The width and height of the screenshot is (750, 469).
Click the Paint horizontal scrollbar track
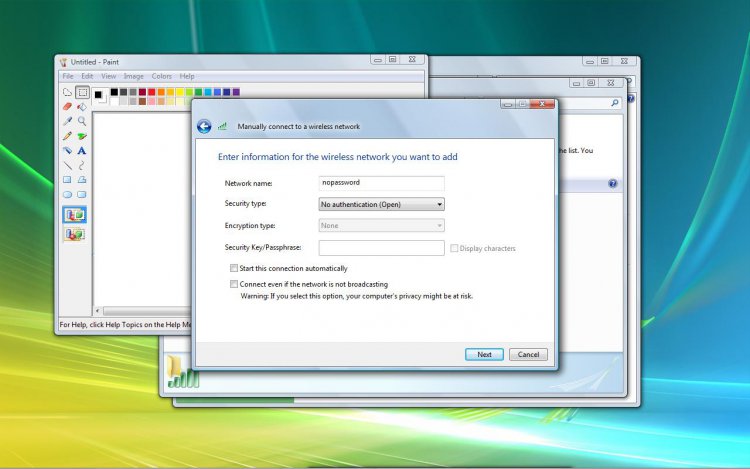pyautogui.click(x=146, y=311)
